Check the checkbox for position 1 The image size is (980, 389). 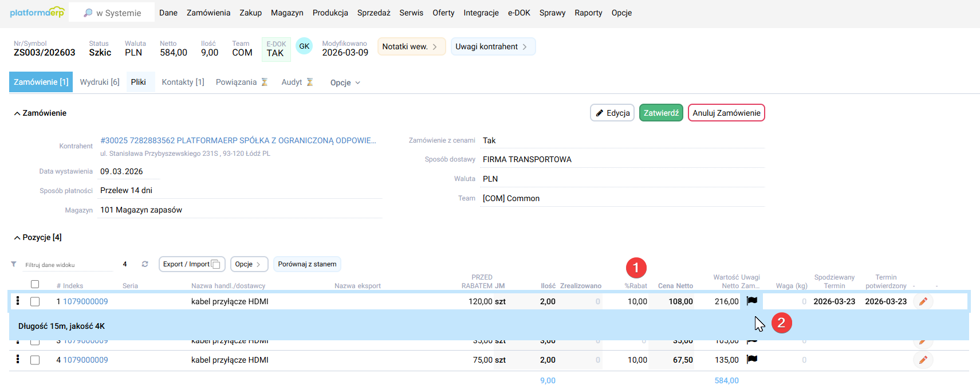(x=35, y=301)
